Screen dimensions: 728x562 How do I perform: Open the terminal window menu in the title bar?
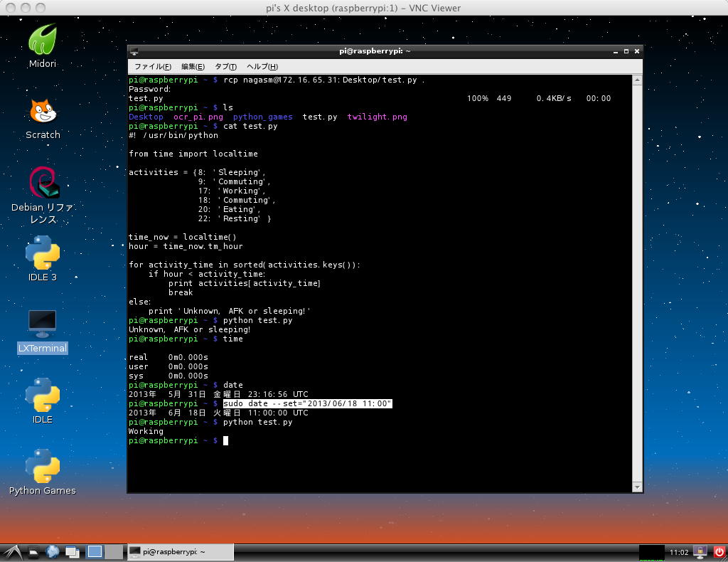point(134,51)
